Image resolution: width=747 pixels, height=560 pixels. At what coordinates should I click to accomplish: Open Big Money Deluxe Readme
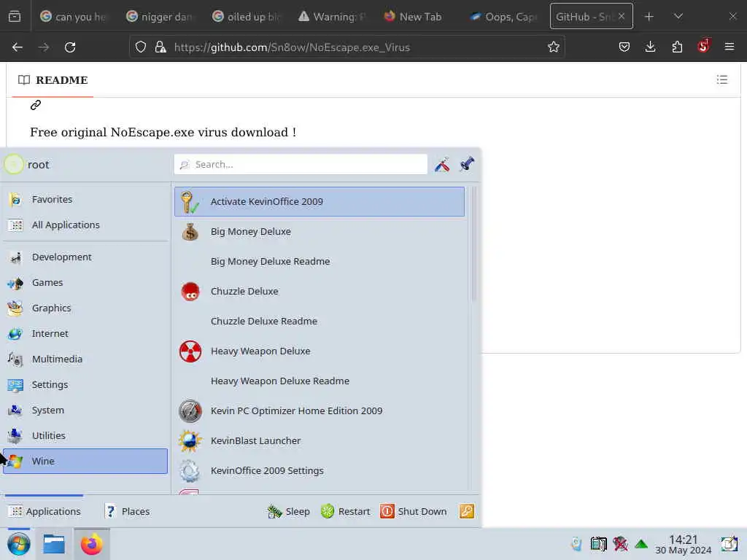(320, 262)
